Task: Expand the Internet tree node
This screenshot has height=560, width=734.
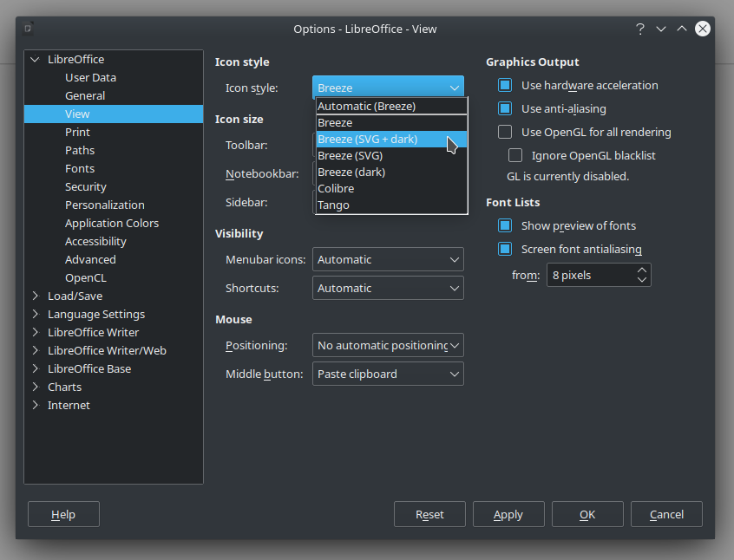Action: [35, 405]
